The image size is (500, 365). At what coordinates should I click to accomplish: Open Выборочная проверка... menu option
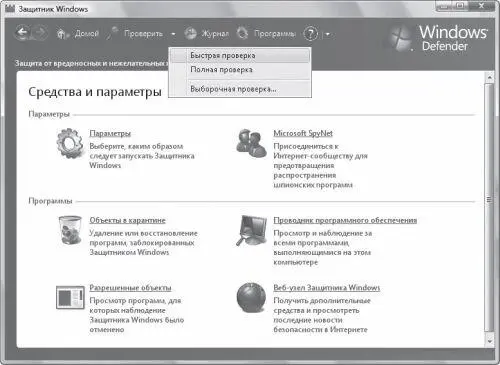[x=240, y=89]
